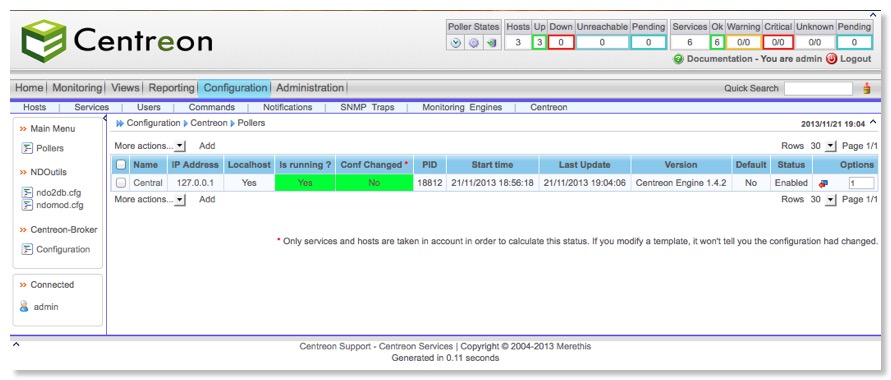
Task: Click the Centreon Services footer link
Action: coord(415,346)
